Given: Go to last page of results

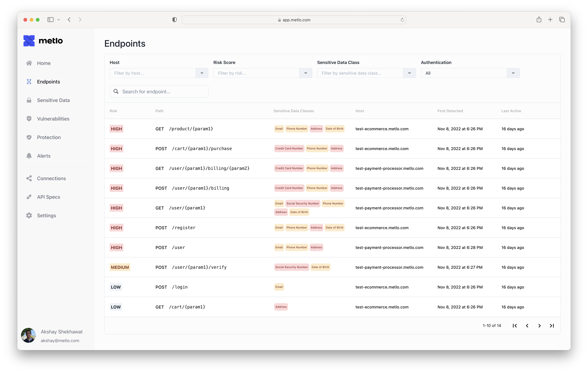Looking at the screenshot, I should point(552,326).
